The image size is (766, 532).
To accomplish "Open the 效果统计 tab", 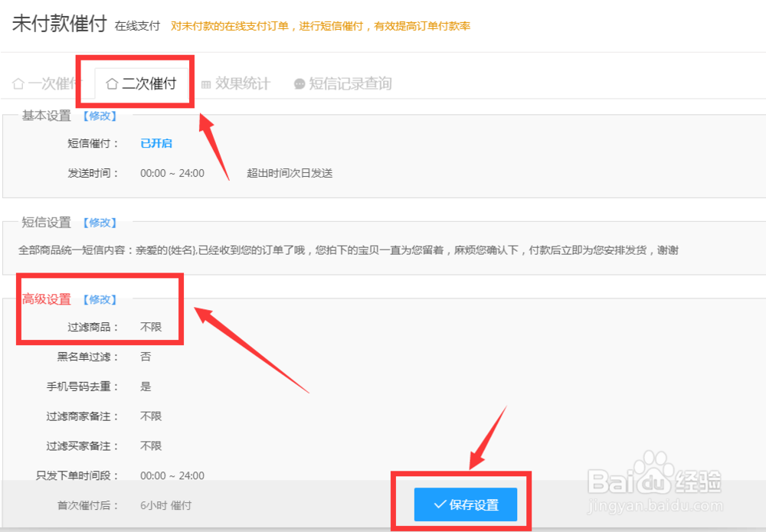I will point(235,83).
